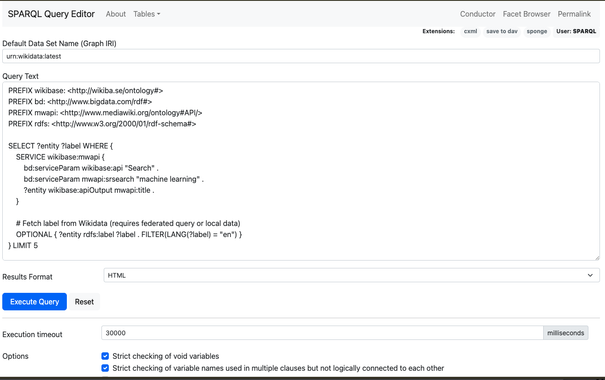Click the About nav link
The height and width of the screenshot is (380, 605).
pyautogui.click(x=116, y=14)
